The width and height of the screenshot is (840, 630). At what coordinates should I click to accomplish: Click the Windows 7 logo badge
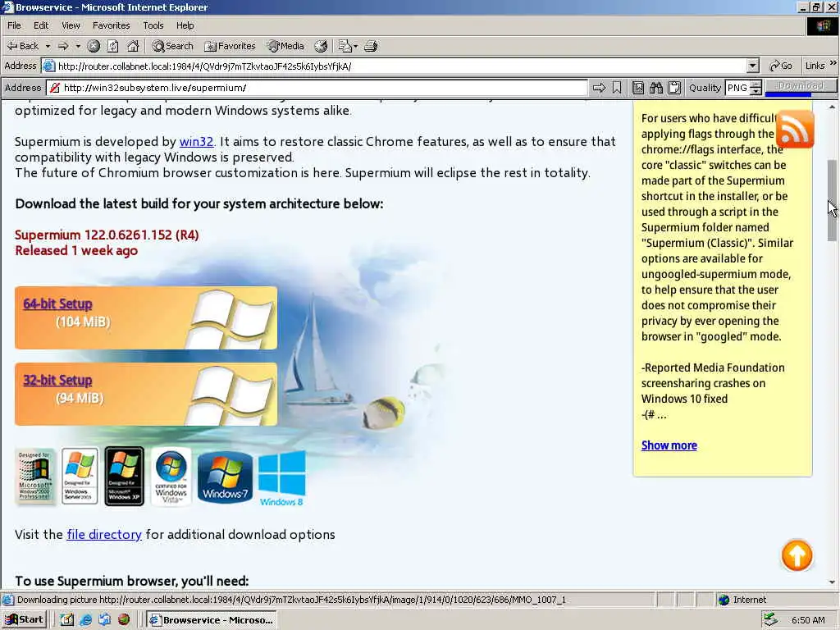[225, 477]
